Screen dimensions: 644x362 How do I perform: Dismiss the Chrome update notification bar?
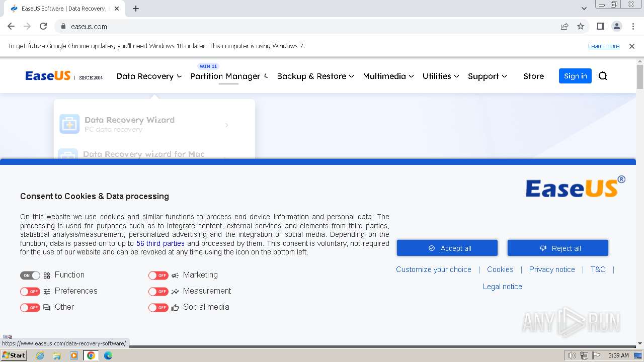[x=632, y=46]
